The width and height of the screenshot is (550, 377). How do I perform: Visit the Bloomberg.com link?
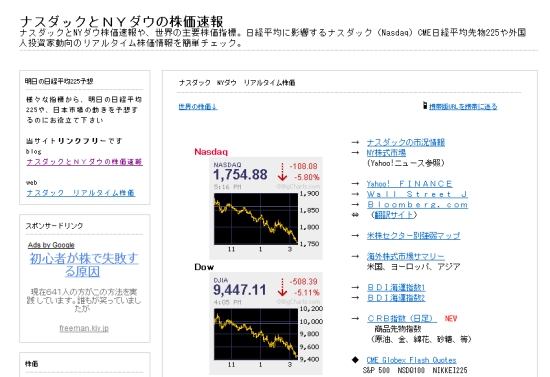(417, 204)
